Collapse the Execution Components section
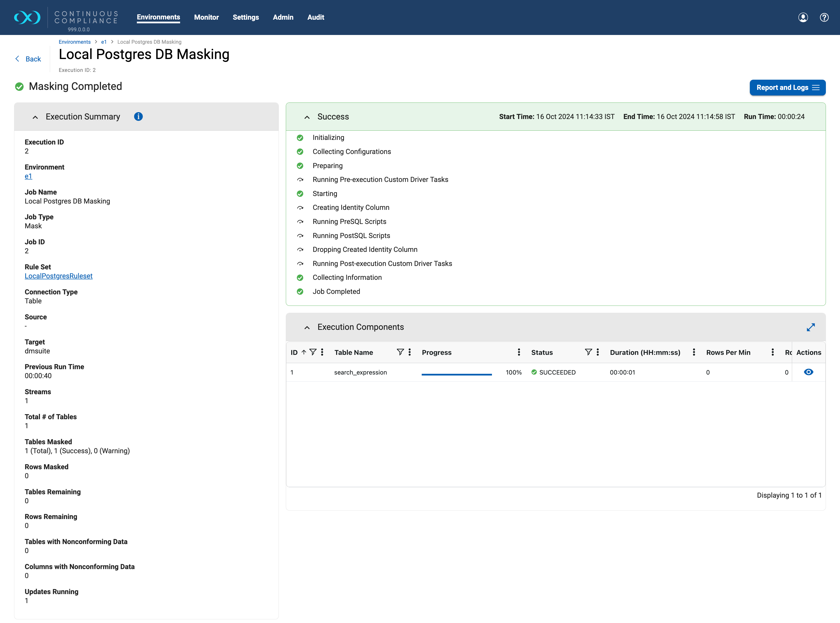Image resolution: width=840 pixels, height=623 pixels. tap(306, 327)
